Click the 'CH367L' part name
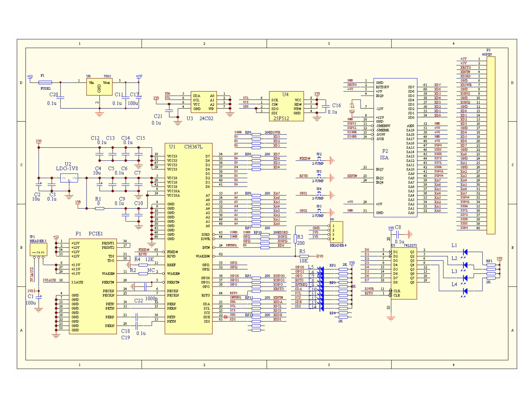This screenshot has height=411, width=532. click(193, 147)
